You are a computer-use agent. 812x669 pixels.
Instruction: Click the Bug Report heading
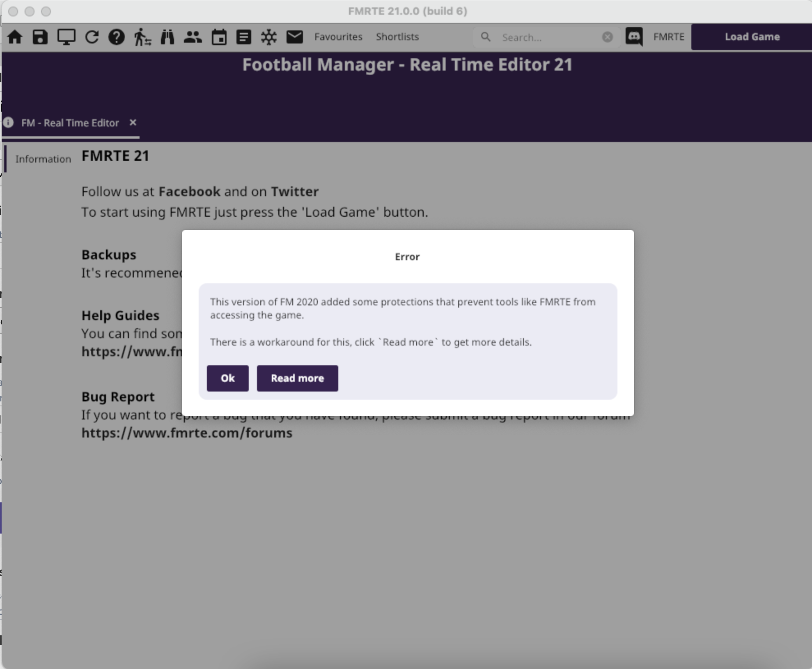click(118, 397)
